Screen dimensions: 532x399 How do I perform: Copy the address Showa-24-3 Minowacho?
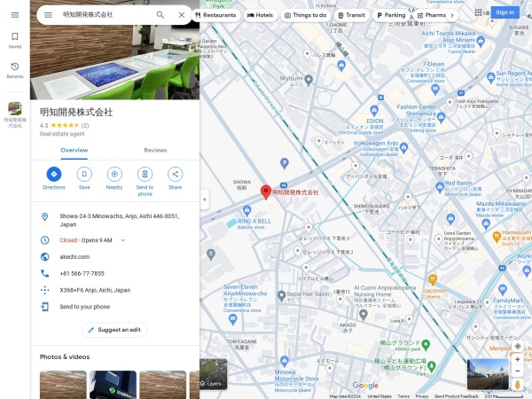click(114, 220)
